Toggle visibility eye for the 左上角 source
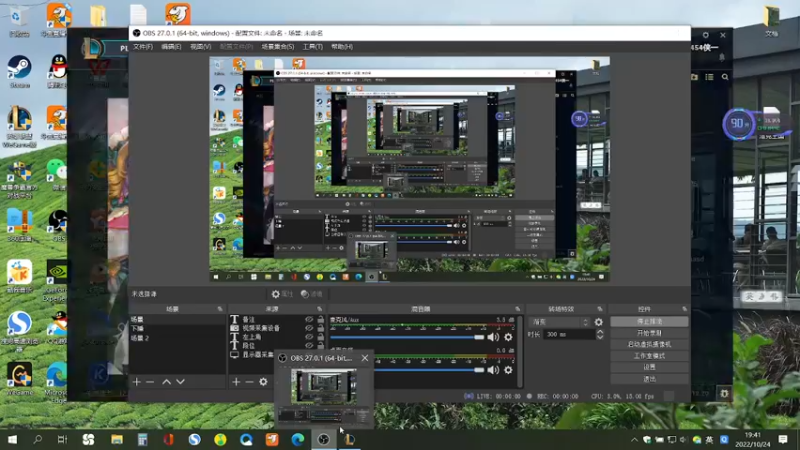 [x=309, y=337]
